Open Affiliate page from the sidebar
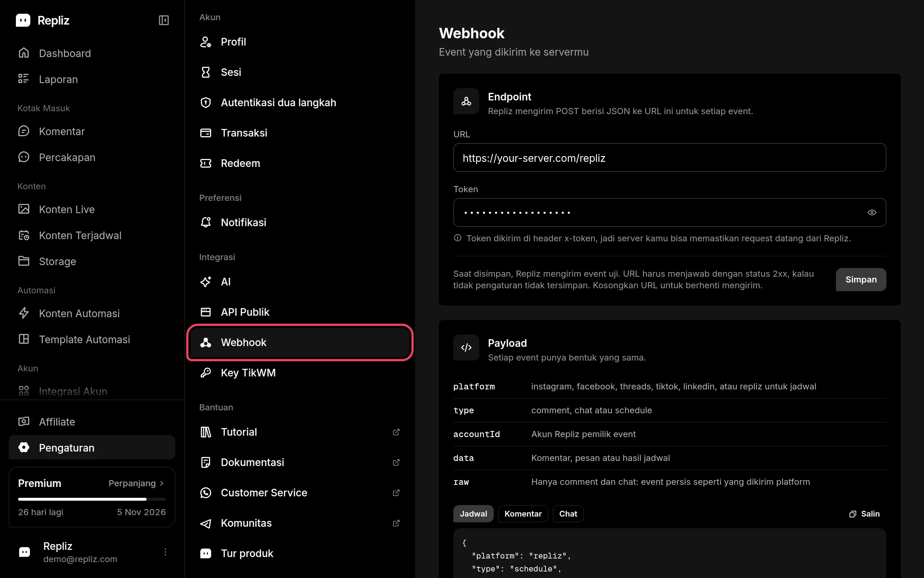 tap(92, 422)
